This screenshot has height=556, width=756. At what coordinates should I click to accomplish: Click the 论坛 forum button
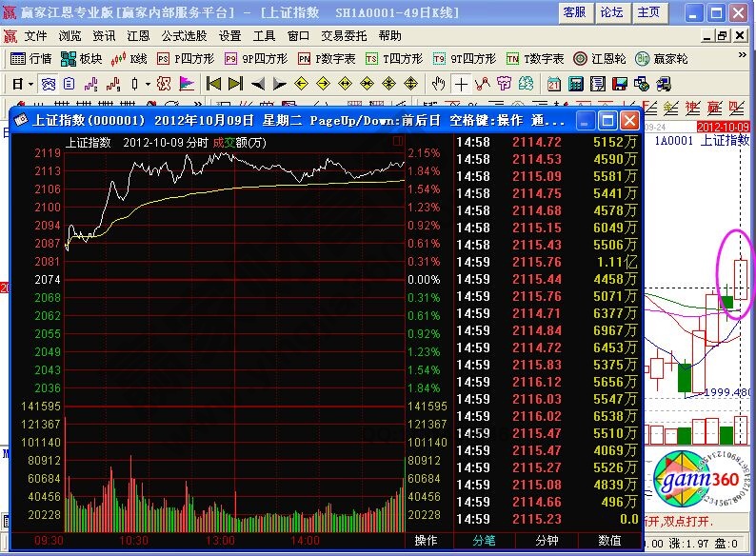[611, 12]
